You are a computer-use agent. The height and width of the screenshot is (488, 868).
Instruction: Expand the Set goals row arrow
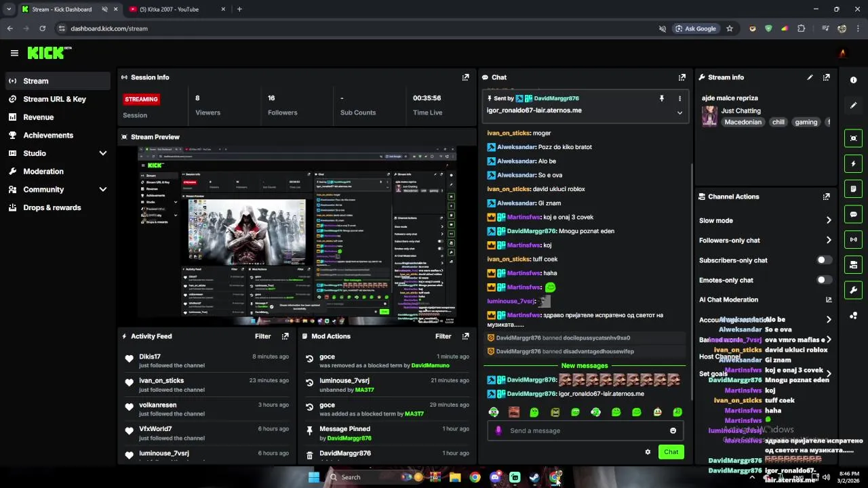coord(829,373)
